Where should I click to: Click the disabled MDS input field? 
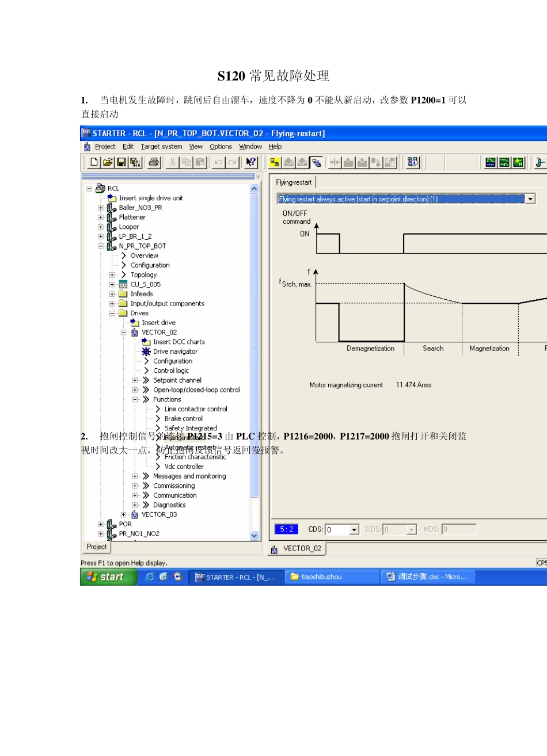point(459,529)
